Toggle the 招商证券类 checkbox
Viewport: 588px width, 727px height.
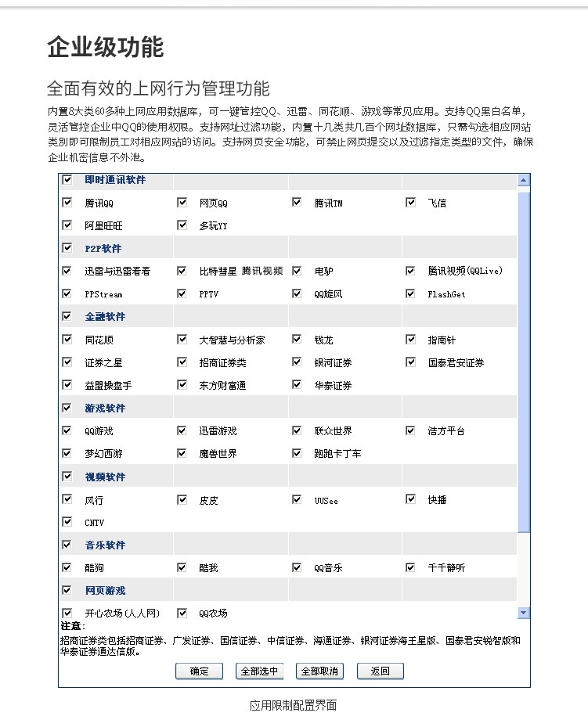click(182, 362)
